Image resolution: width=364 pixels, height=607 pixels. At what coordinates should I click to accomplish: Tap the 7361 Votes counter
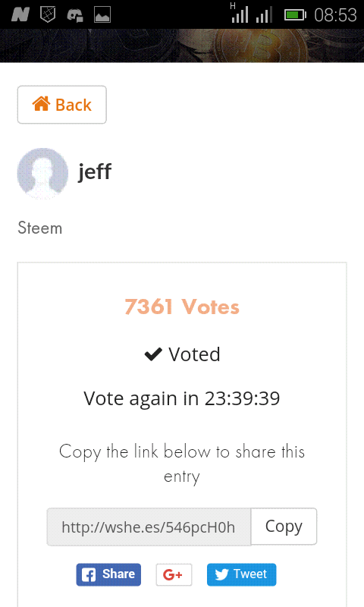click(x=182, y=307)
